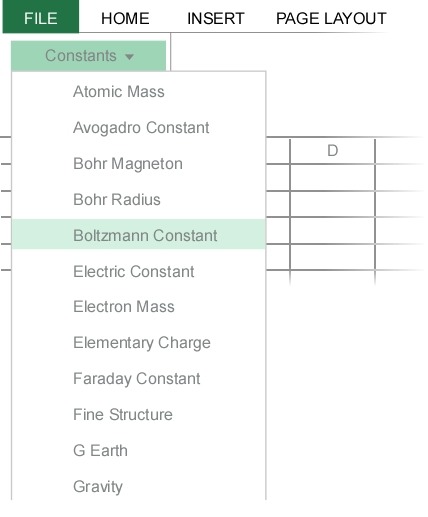Select Faraday Constant from dropdown
Image resolution: width=428 pixels, height=517 pixels.
(x=139, y=379)
